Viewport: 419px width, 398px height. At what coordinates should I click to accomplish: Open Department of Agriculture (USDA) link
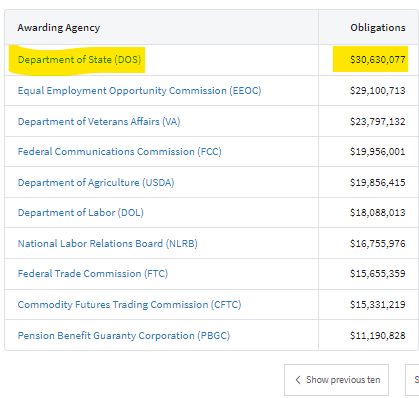[96, 183]
